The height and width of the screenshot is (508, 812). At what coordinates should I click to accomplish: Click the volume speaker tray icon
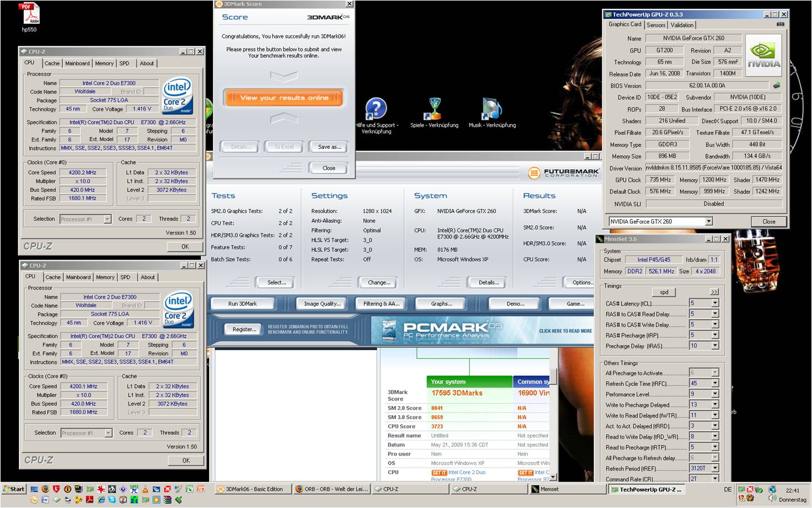[772, 499]
